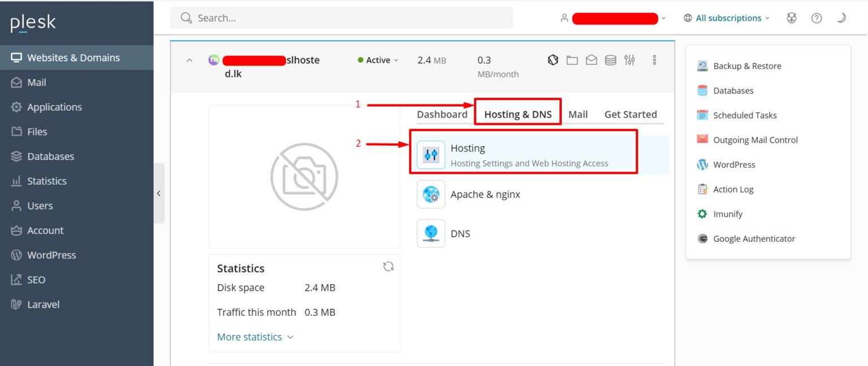Open Scheduled Tasks in right panel

744,115
